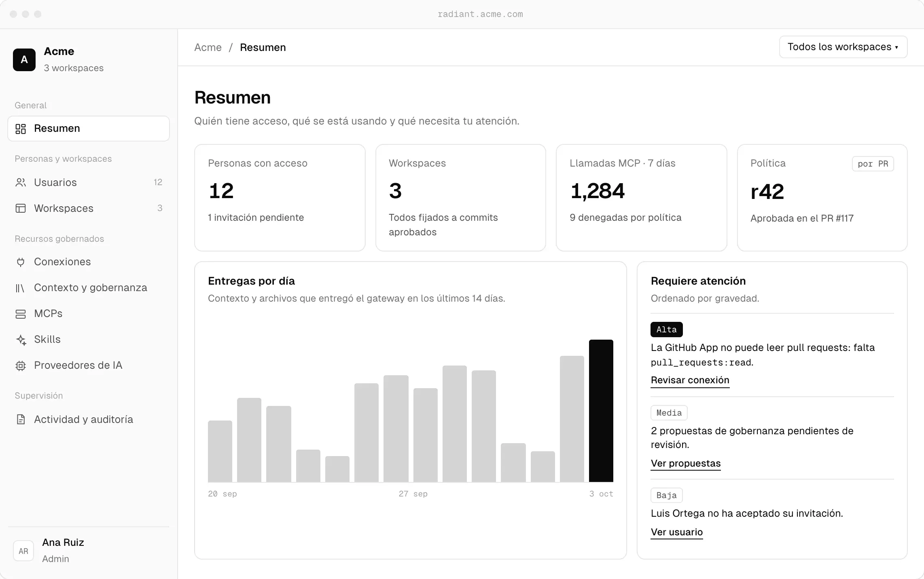Click the Alta severity badge
Image resolution: width=924 pixels, height=579 pixels.
(x=667, y=330)
